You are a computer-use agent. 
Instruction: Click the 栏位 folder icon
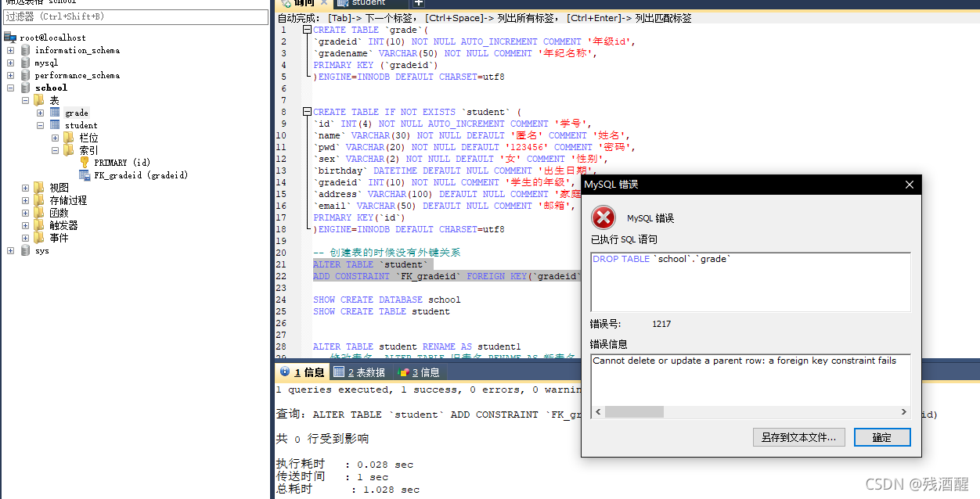click(70, 138)
